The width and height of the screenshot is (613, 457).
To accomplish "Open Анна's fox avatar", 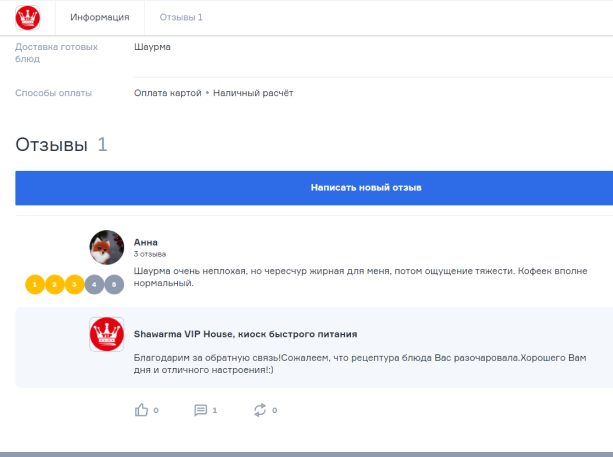I will point(107,247).
